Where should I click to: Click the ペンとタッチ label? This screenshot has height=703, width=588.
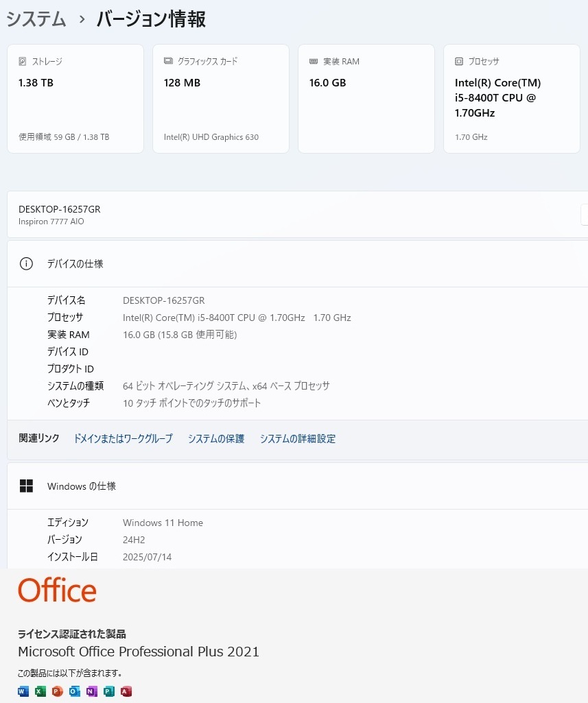click(x=69, y=403)
